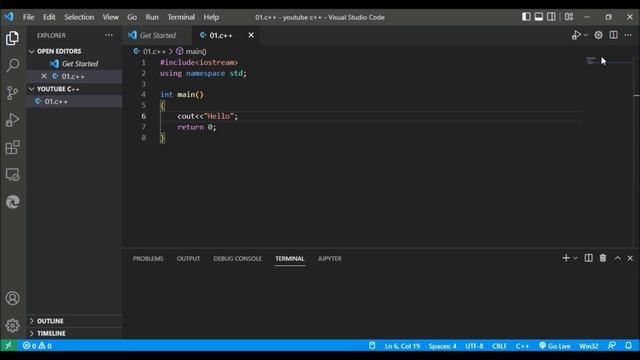Screen dimensions: 640x360
Task: Switch to the Get Started tab
Action: [x=157, y=36]
